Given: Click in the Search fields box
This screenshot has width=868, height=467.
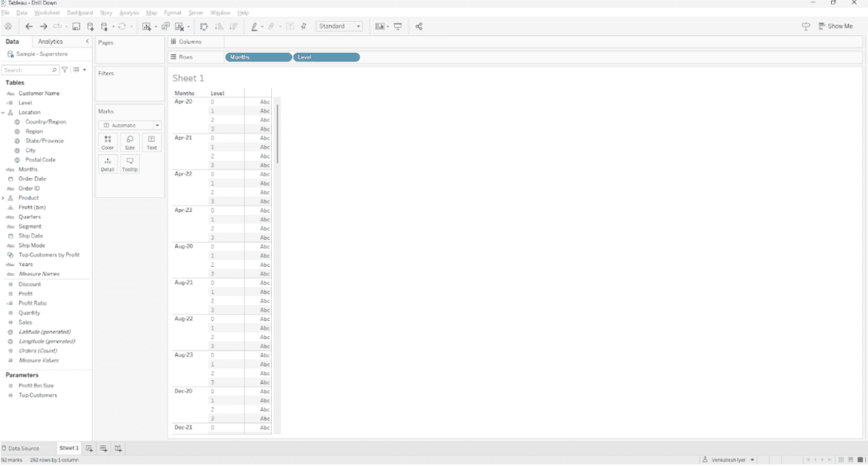Looking at the screenshot, I should pos(27,70).
